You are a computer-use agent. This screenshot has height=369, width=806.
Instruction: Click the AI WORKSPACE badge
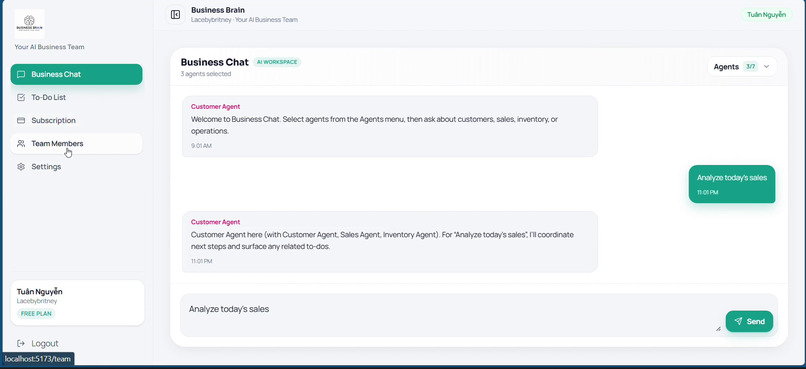(277, 62)
